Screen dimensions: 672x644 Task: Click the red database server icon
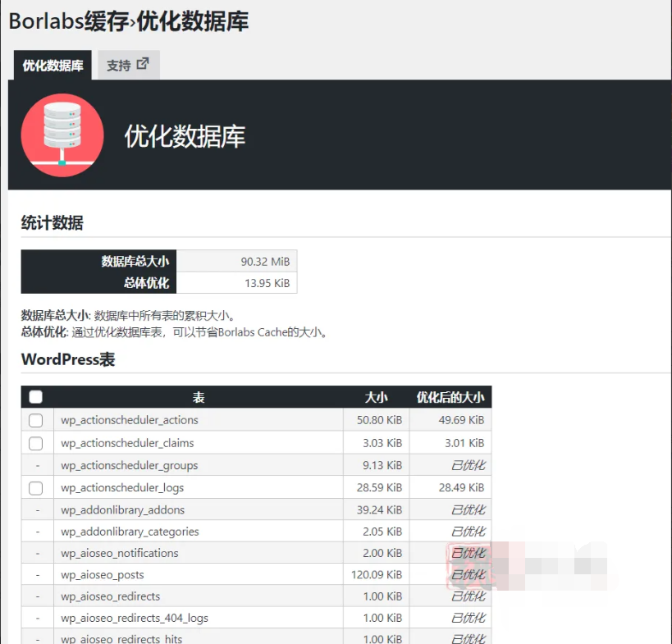pos(62,135)
